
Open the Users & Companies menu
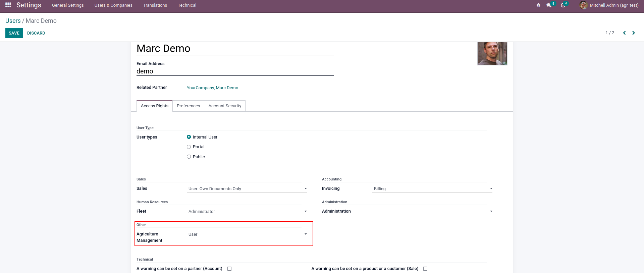(113, 5)
